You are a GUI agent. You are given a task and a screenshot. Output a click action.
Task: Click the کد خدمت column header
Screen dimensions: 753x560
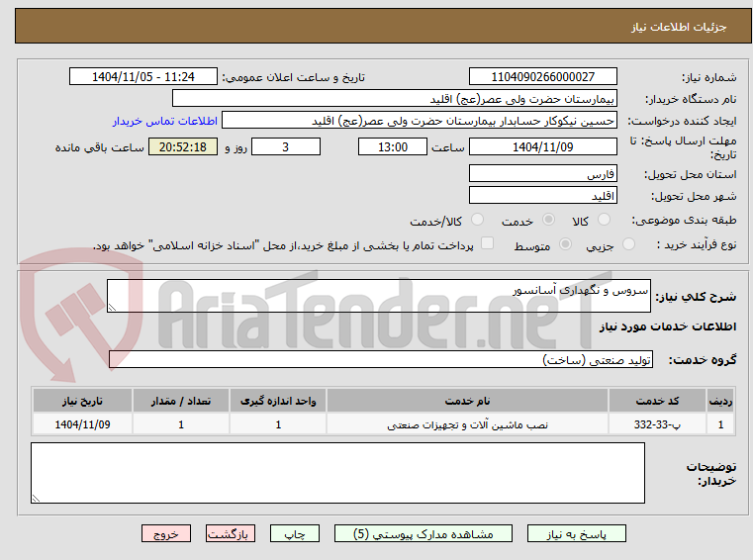tap(657, 401)
